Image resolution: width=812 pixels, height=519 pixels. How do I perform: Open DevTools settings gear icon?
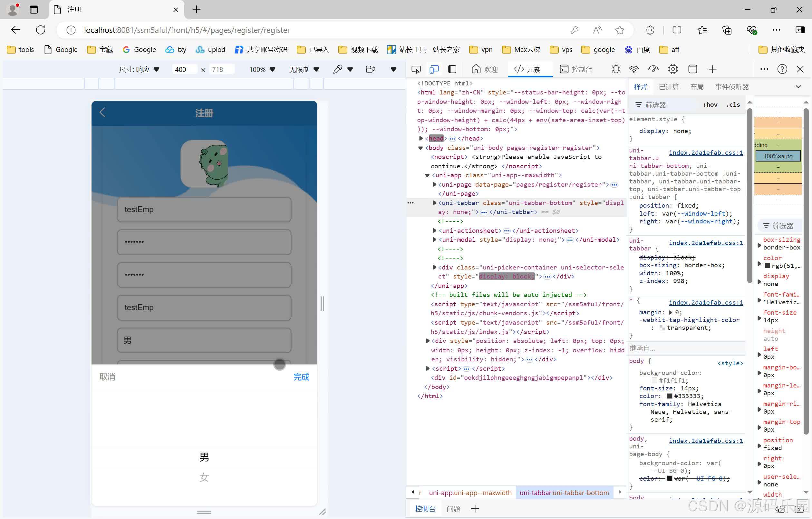(673, 69)
